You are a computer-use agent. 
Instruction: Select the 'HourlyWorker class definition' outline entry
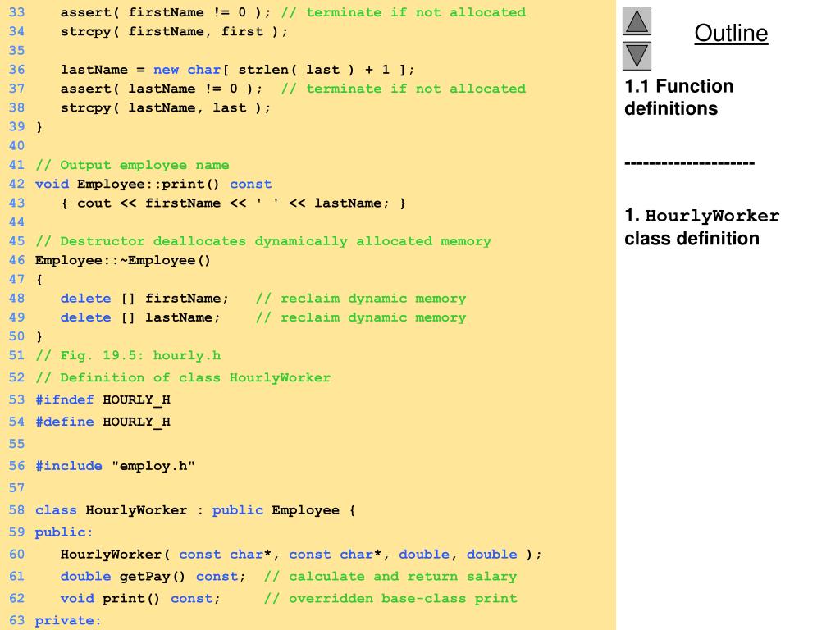tap(702, 226)
